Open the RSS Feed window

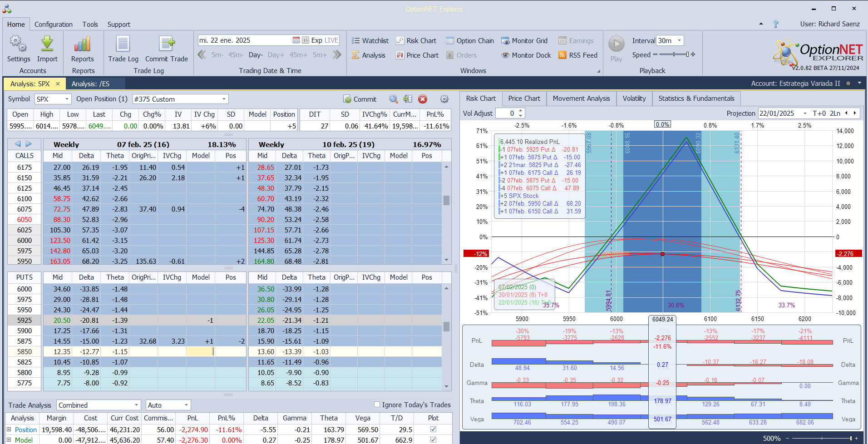tap(577, 55)
